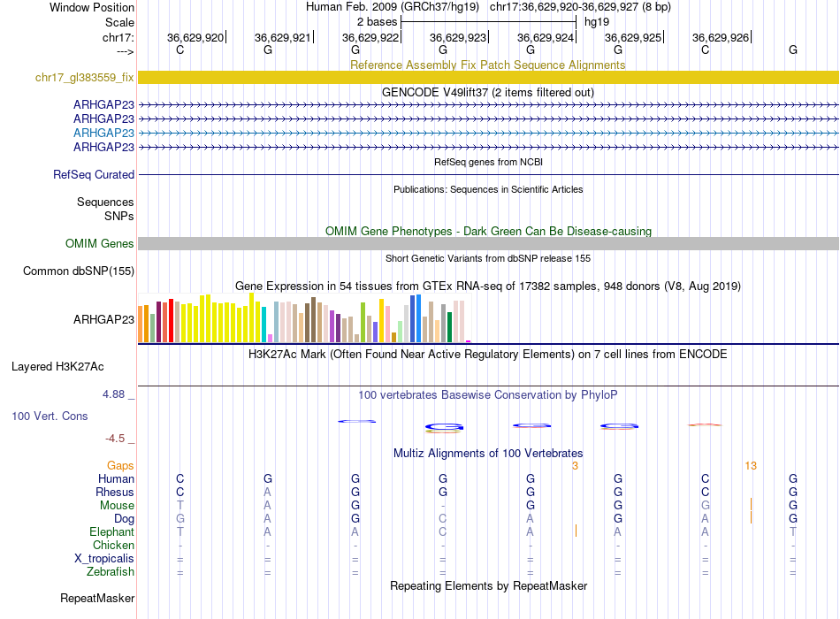Select the Dog alignment row label

pos(124,519)
